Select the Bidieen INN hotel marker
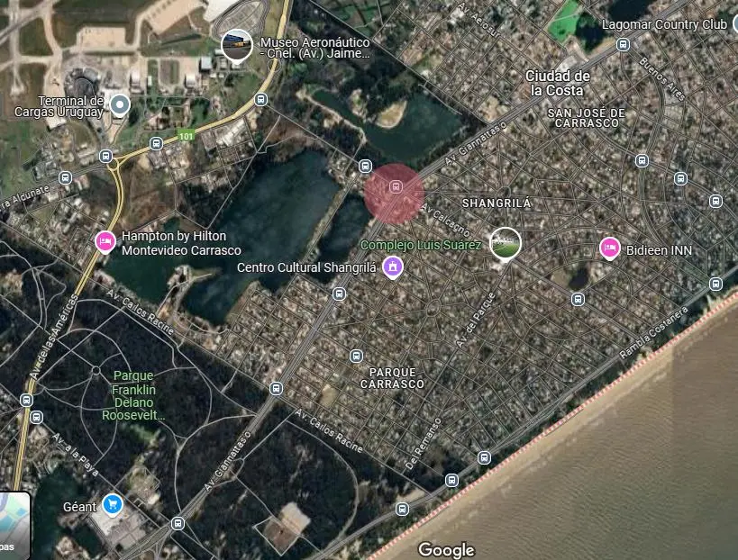The width and height of the screenshot is (738, 560). pyautogui.click(x=609, y=248)
